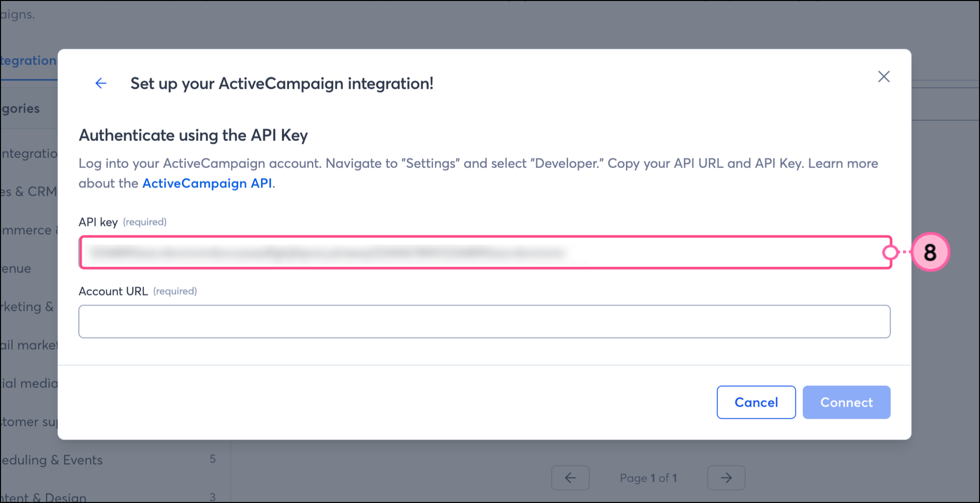Go back using the modal's back arrow
This screenshot has height=503, width=980.
(101, 83)
